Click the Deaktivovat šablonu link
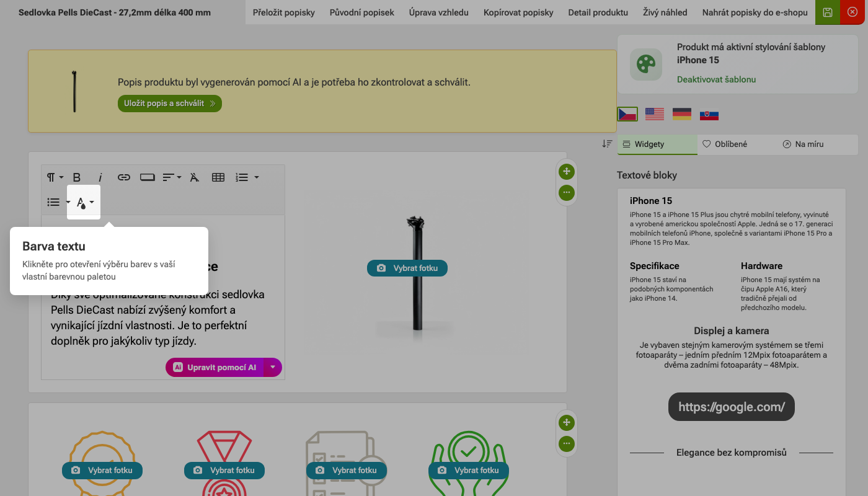Image resolution: width=868 pixels, height=496 pixels. point(716,79)
